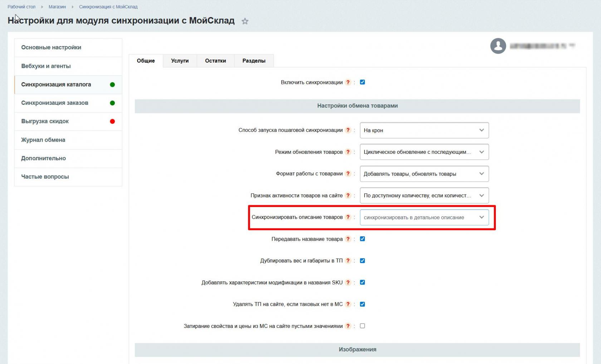Uncheck 'Дублировать вес и габариты в ТП'
Viewport: 601px width, 364px height.
click(x=362, y=261)
